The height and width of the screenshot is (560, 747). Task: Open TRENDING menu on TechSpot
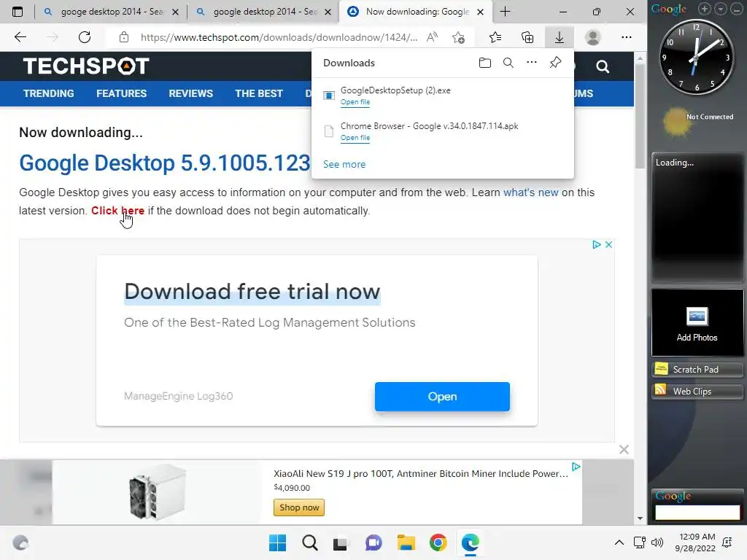point(49,93)
